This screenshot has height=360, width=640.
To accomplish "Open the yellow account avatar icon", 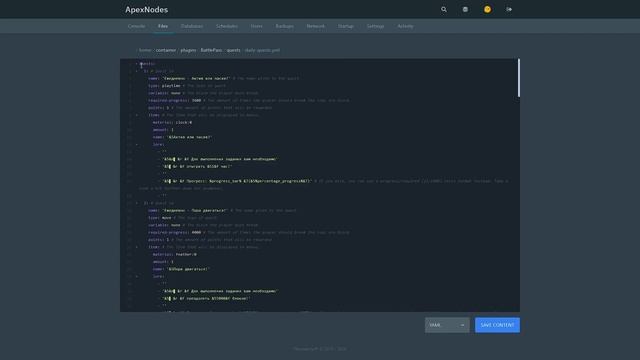I will (x=487, y=9).
